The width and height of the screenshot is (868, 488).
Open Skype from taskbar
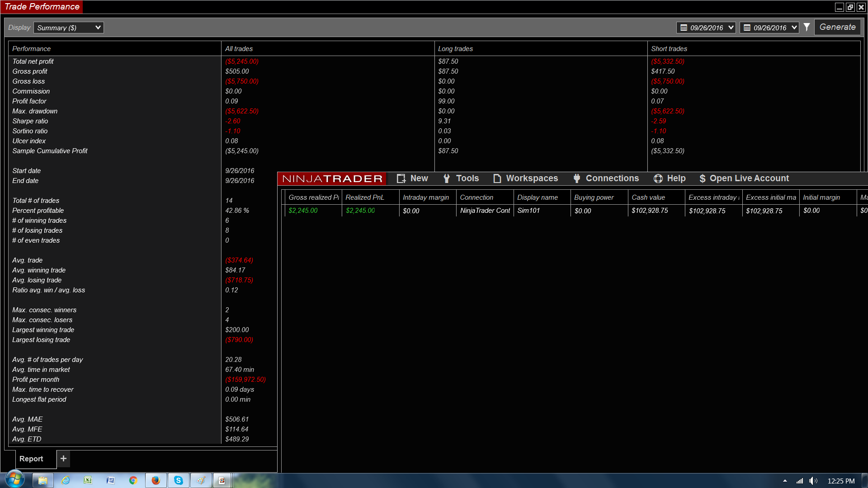[x=179, y=480]
